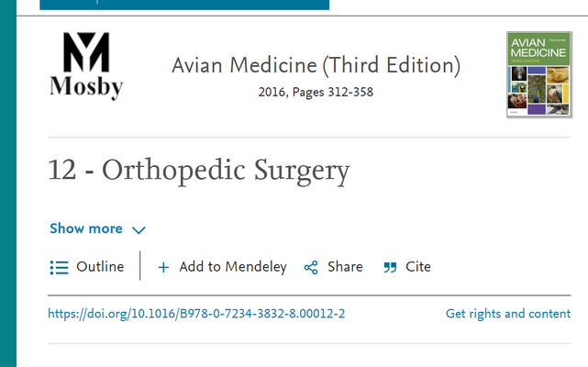Follow the doi.org article link
The height and width of the screenshot is (367, 588).
pos(196,314)
